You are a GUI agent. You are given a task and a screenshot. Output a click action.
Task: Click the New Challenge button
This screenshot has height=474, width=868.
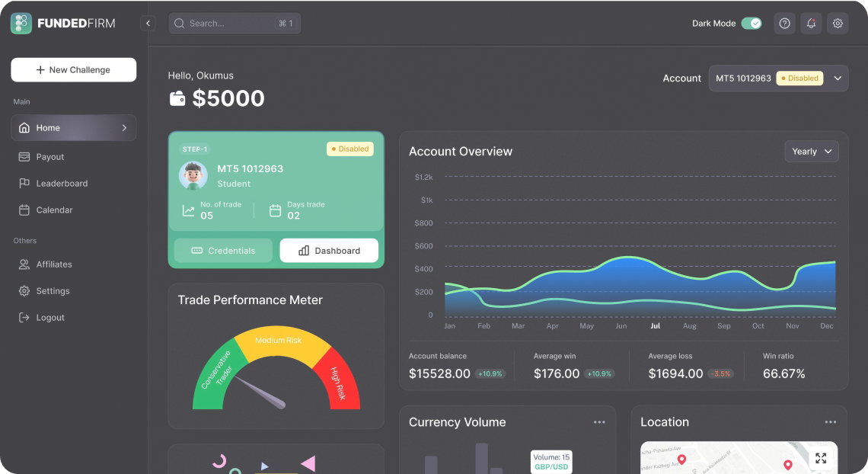pyautogui.click(x=73, y=69)
